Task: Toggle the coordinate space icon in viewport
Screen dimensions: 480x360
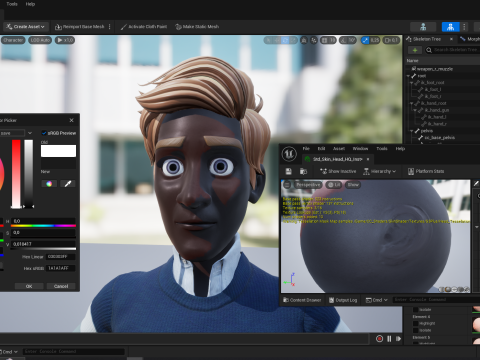Action: coord(304,40)
